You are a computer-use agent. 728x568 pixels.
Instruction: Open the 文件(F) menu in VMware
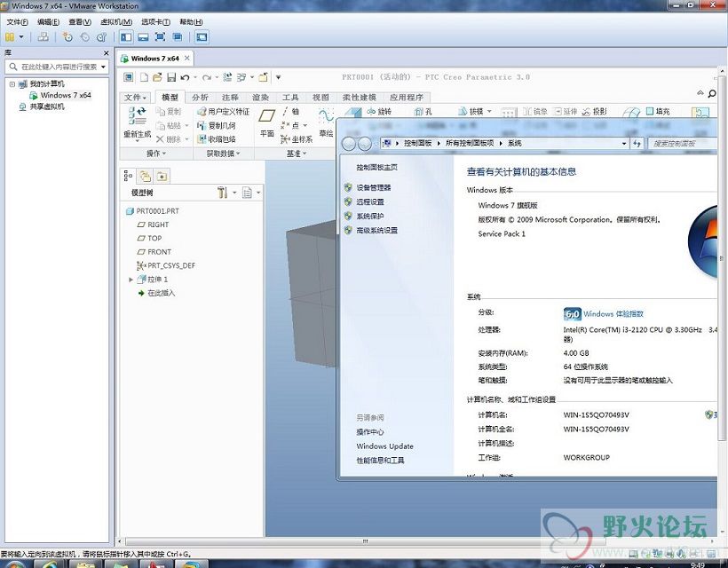(x=17, y=22)
